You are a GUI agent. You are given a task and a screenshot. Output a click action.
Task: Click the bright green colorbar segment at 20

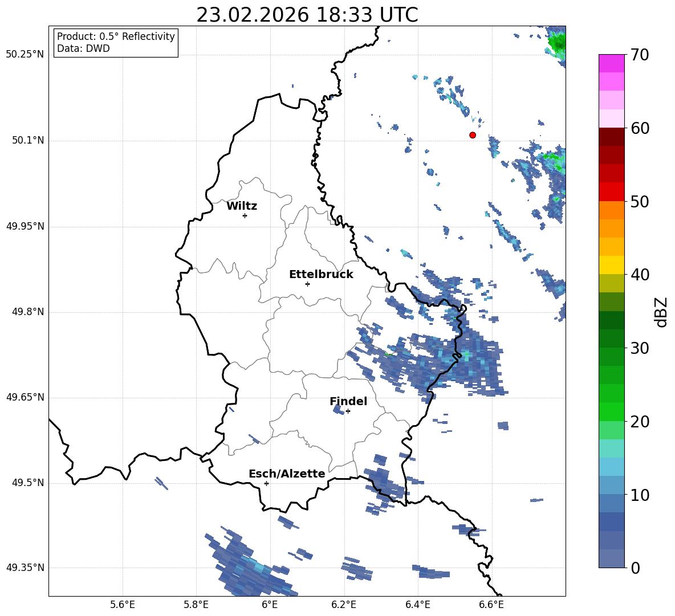(x=611, y=411)
